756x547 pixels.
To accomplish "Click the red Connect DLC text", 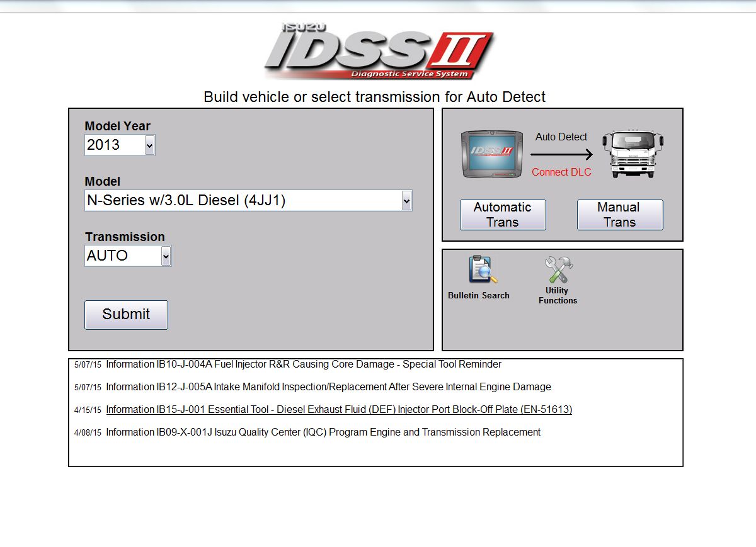I will point(561,172).
